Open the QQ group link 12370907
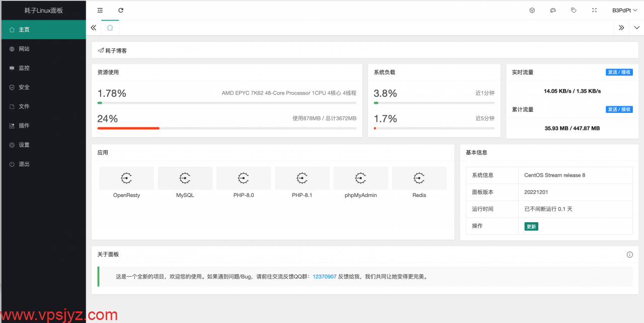644x323 pixels. click(325, 277)
